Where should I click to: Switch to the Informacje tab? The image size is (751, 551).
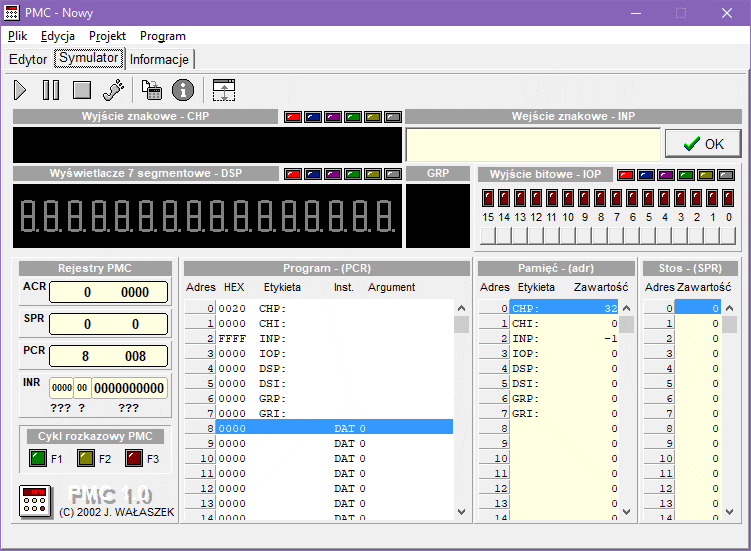(159, 59)
